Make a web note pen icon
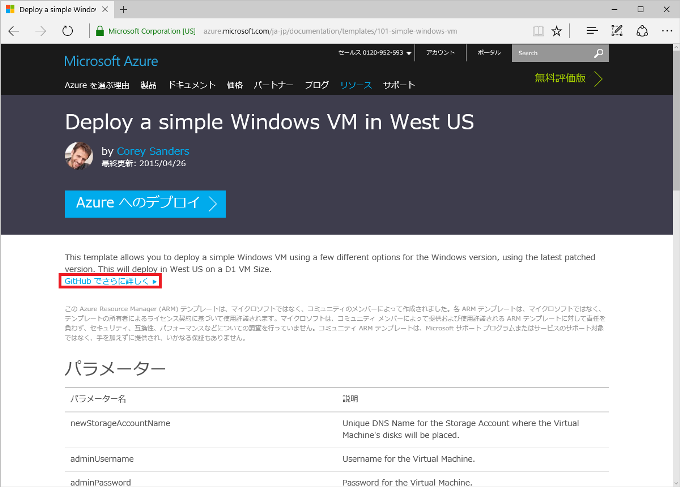 point(617,31)
